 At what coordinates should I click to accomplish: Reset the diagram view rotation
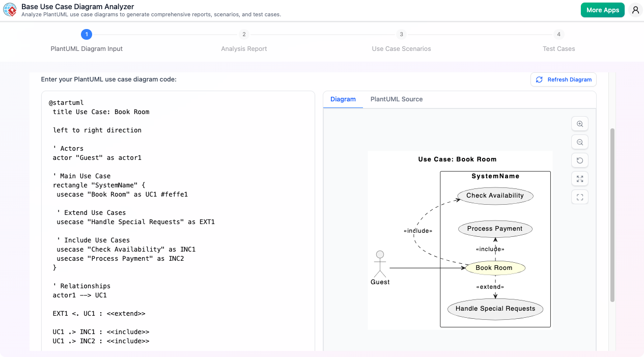tap(580, 160)
